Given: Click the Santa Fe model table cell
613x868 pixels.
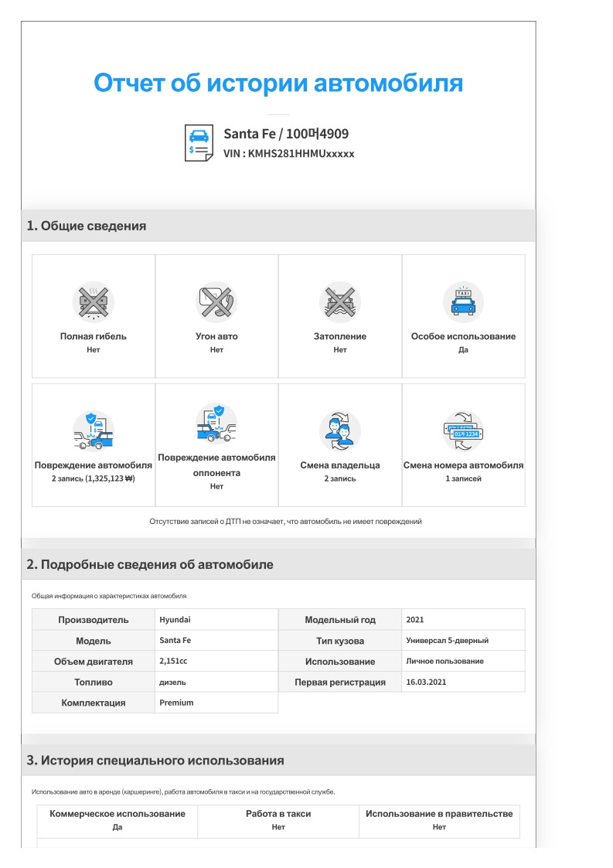Looking at the screenshot, I should (216, 641).
